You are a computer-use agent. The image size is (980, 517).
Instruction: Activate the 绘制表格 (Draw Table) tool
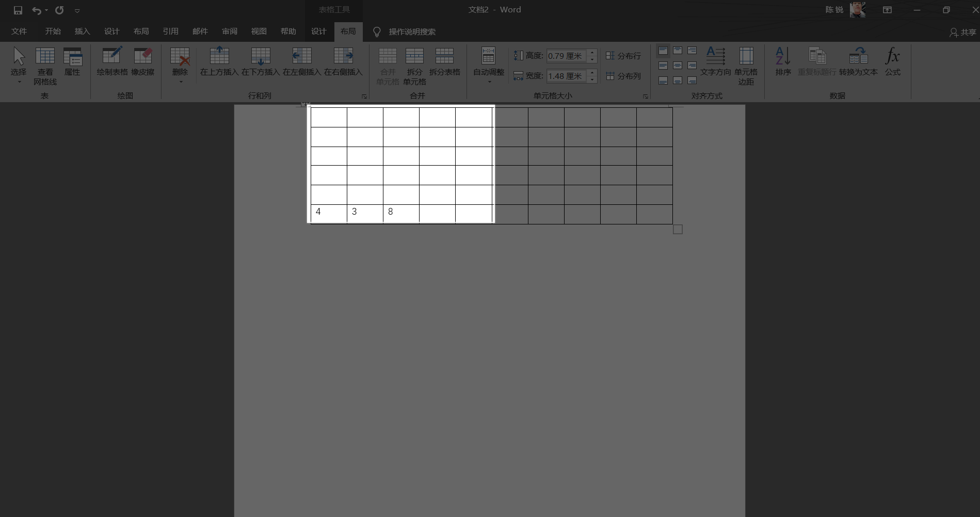click(112, 62)
